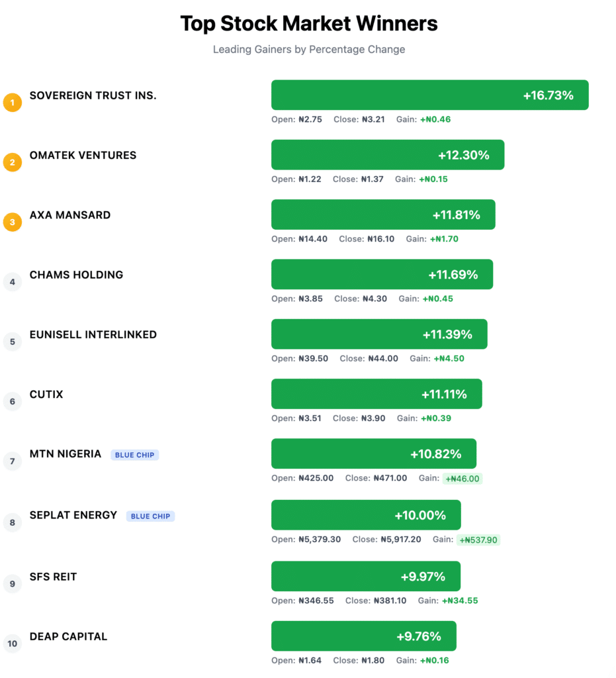This screenshot has height=678, width=616.
Task: Click the Top Stock Market Winners heading
Action: coord(308,24)
